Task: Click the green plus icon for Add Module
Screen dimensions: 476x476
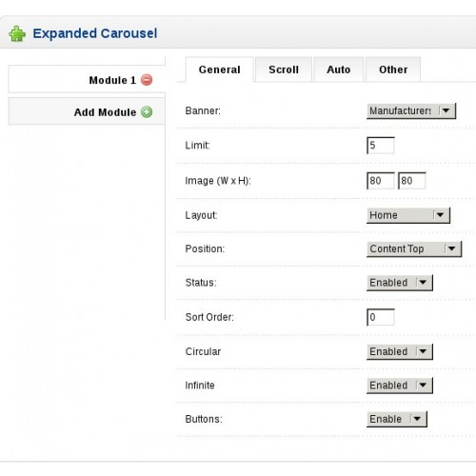Action: pos(147,112)
